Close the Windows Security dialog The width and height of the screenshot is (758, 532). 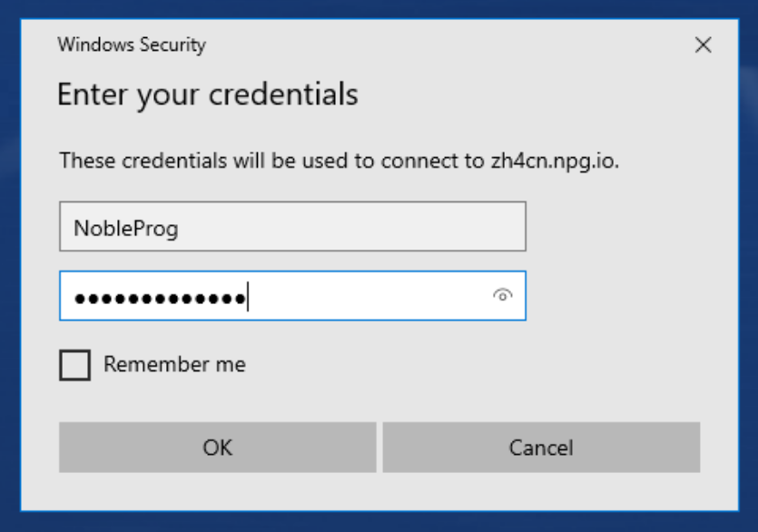[x=703, y=45]
